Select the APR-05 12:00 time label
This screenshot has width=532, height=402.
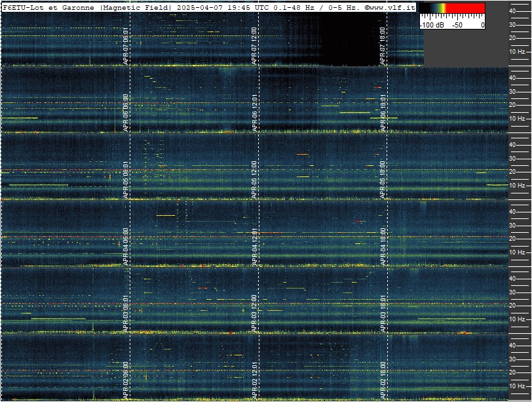254,180
